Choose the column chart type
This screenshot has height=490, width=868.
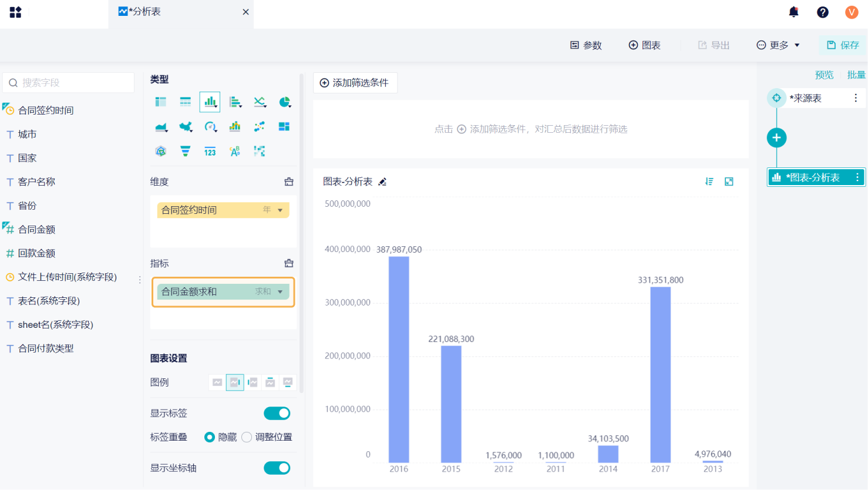pyautogui.click(x=210, y=102)
